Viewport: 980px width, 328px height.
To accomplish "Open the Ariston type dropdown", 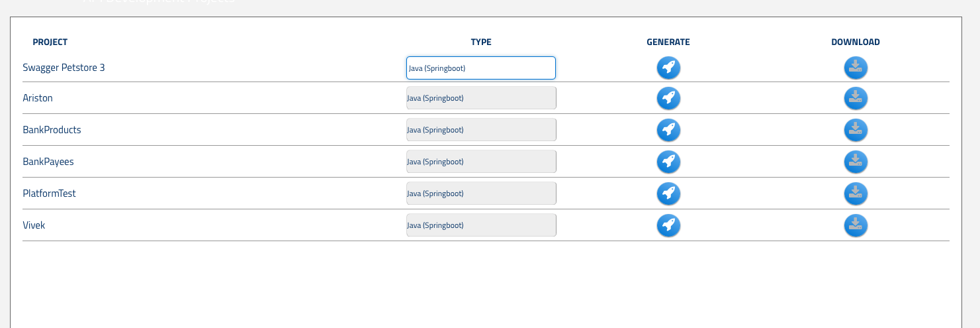I will pyautogui.click(x=481, y=98).
